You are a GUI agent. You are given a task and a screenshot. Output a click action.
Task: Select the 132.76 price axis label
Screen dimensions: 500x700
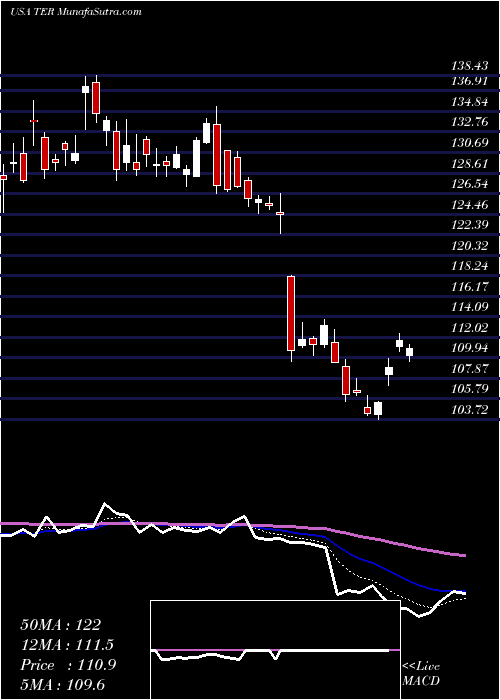(470, 123)
